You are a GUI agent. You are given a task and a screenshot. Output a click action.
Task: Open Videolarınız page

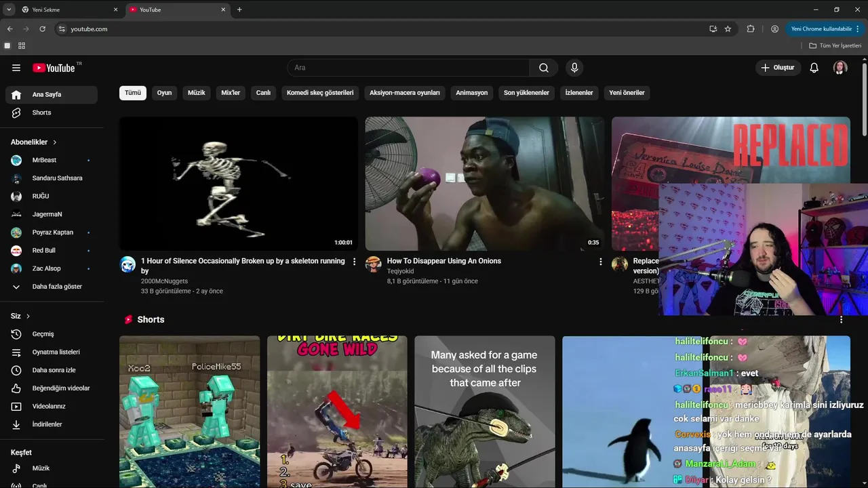click(52, 407)
